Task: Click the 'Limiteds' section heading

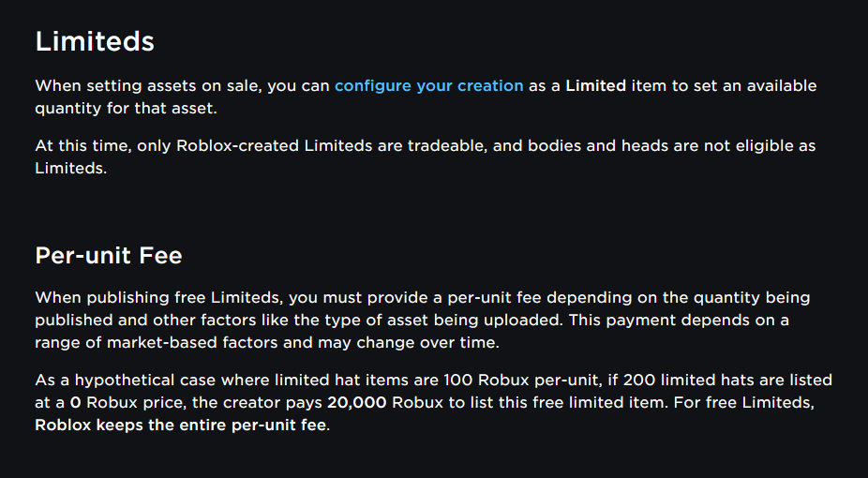Action: coord(95,41)
